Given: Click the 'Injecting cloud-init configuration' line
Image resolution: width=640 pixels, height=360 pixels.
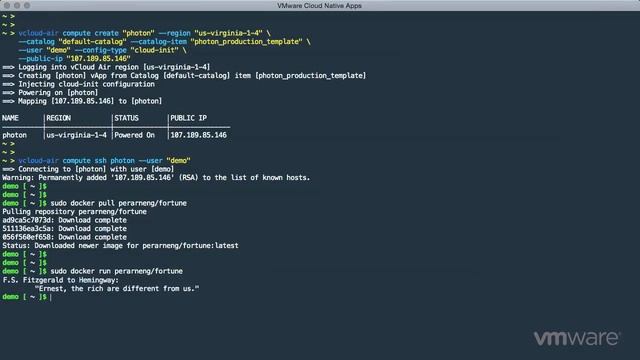Looking at the screenshot, I should [78, 84].
